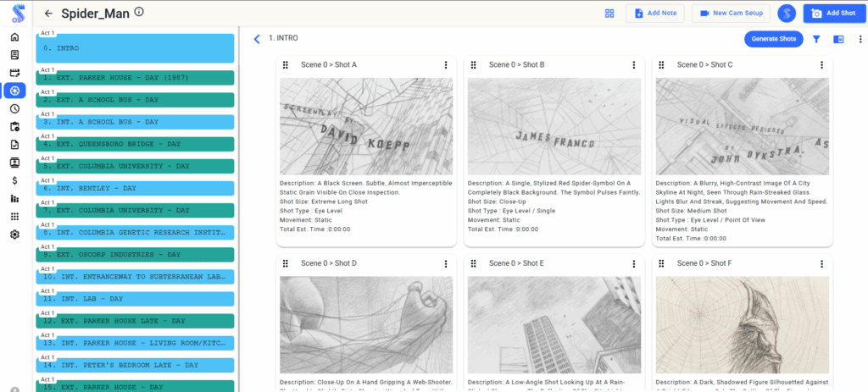Click Shot D drag handle dots
868x392 pixels.
286,263
